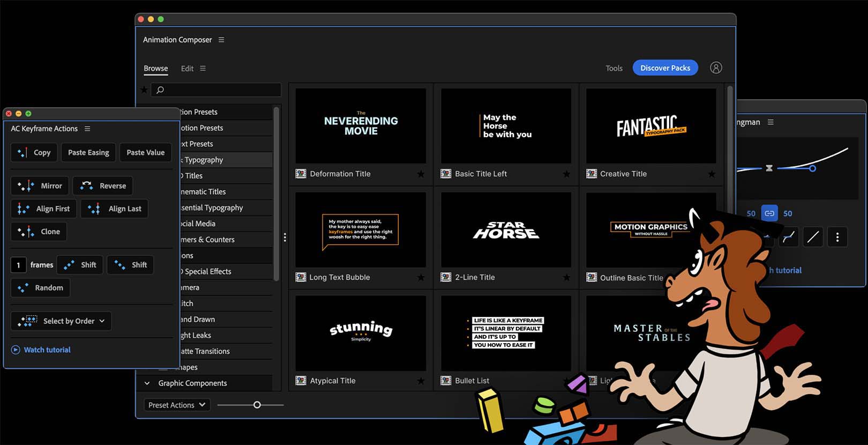
Task: Click the second Shift keyframes button
Action: (130, 265)
